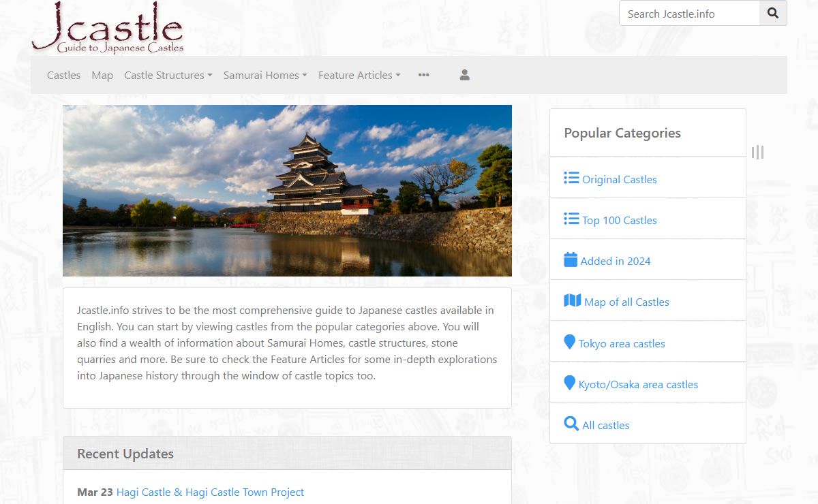The image size is (818, 504).
Task: Expand the Castle Structures dropdown
Action: 168,75
